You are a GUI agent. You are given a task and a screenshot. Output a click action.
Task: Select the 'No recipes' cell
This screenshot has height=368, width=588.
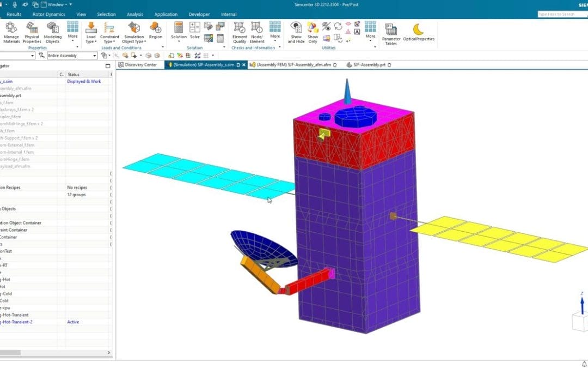(x=77, y=188)
